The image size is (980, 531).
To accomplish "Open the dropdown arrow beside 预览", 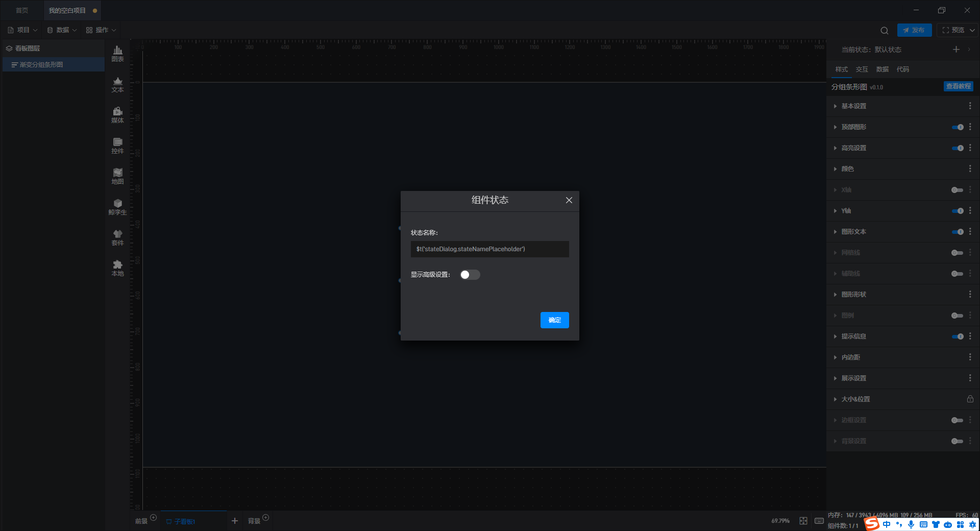I will (x=972, y=30).
